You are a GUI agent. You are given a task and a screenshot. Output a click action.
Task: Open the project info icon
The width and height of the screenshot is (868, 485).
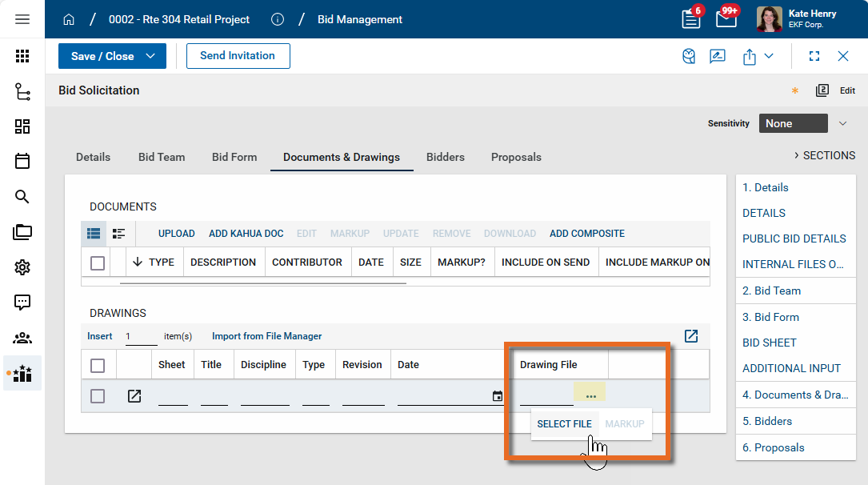pos(278,19)
